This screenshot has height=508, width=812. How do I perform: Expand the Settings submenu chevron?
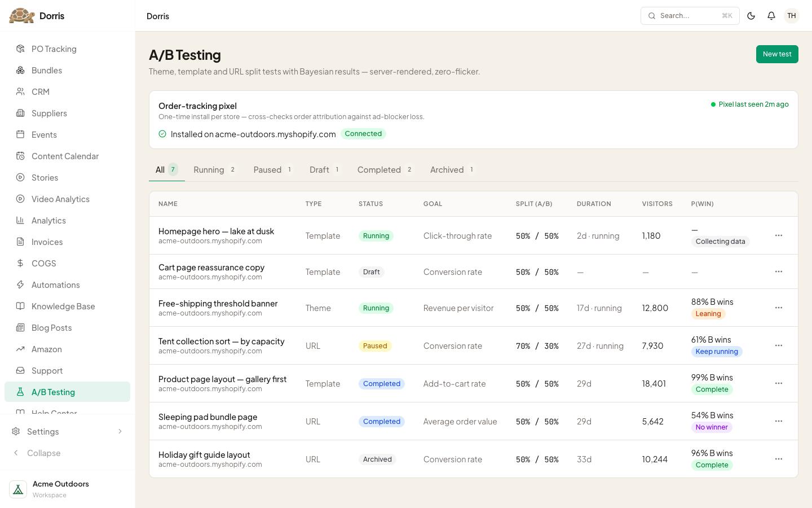(120, 431)
